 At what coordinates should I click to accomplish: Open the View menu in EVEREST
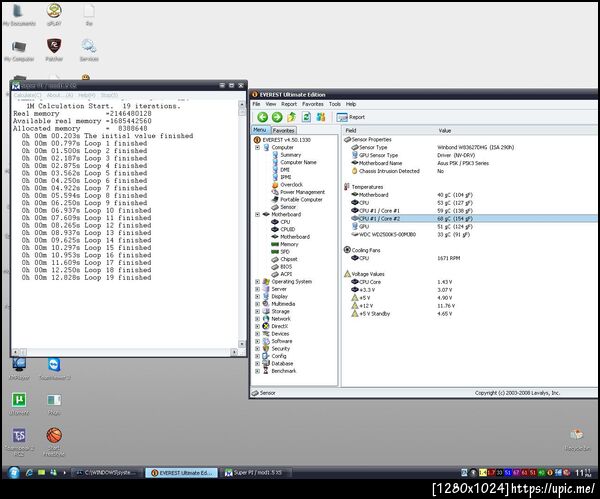pyautogui.click(x=271, y=104)
